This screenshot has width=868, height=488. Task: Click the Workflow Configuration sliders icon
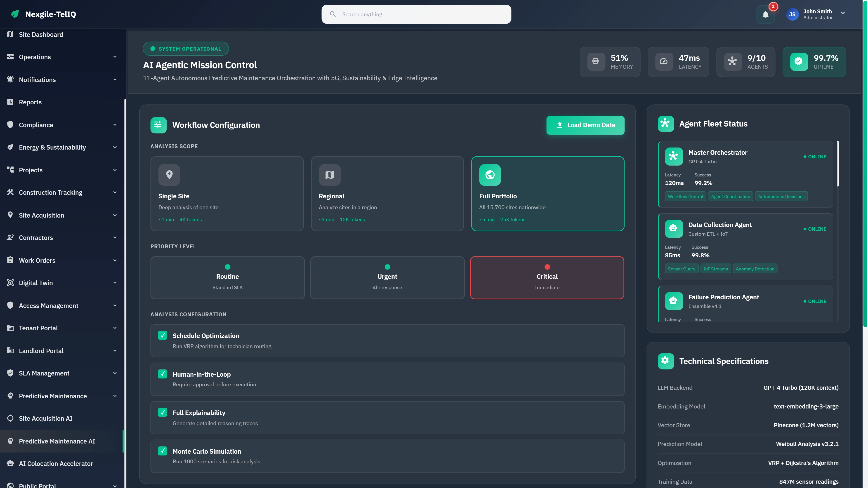158,125
